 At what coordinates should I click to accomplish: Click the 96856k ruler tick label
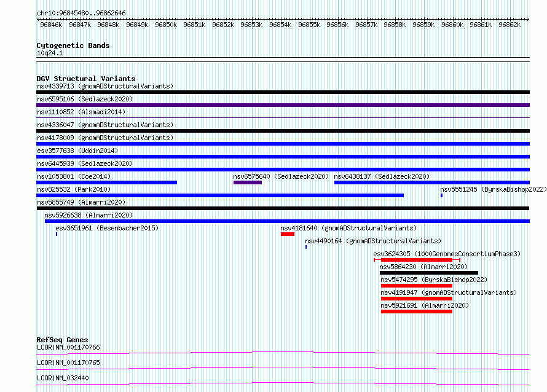click(337, 25)
